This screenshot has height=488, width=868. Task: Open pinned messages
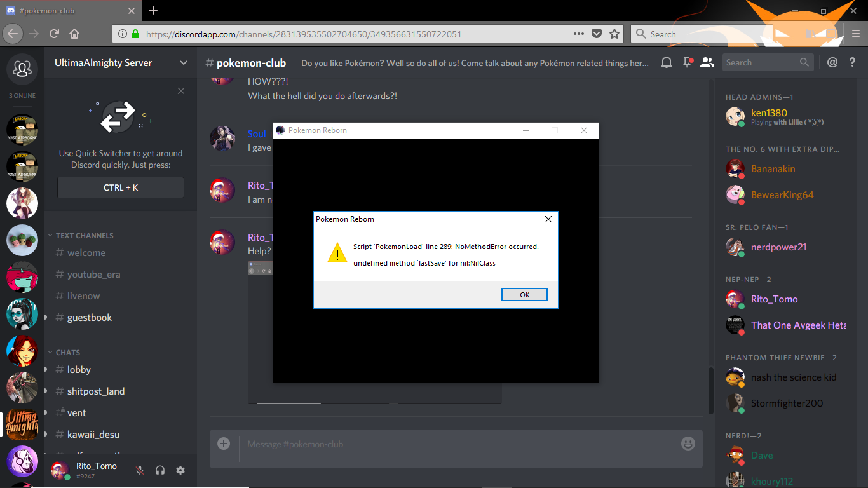[687, 62]
